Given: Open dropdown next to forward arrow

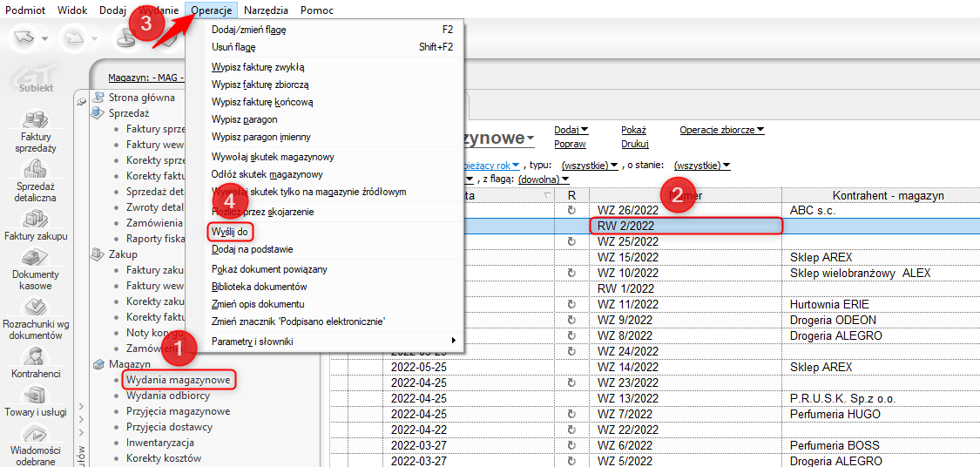Looking at the screenshot, I should (92, 39).
